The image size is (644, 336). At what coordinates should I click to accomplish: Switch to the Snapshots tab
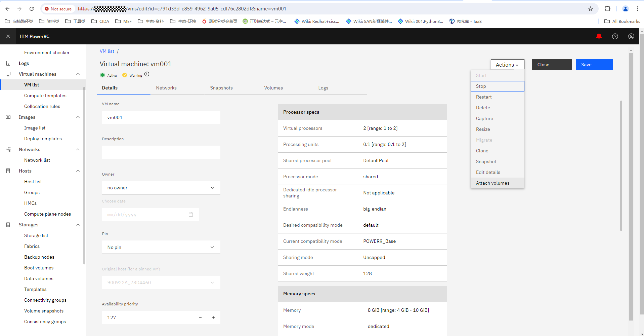[231, 88]
